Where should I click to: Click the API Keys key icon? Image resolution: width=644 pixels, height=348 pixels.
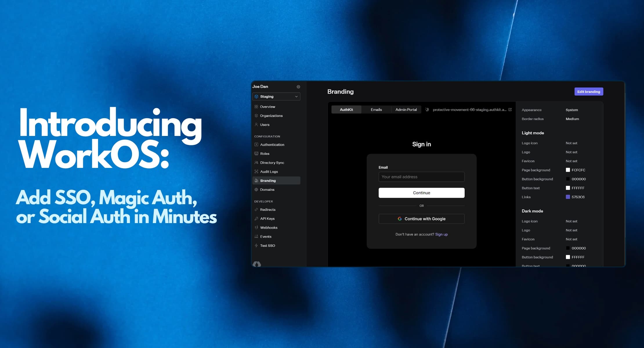256,218
